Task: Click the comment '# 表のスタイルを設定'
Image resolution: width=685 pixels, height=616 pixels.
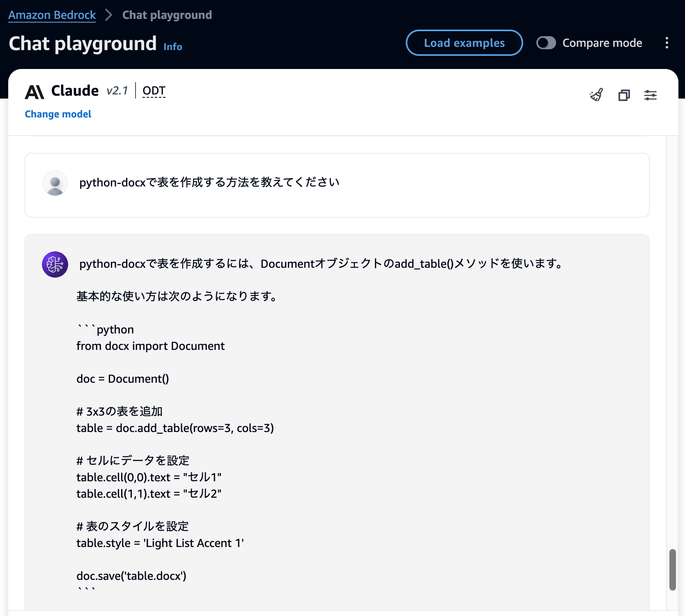Action: [x=133, y=526]
